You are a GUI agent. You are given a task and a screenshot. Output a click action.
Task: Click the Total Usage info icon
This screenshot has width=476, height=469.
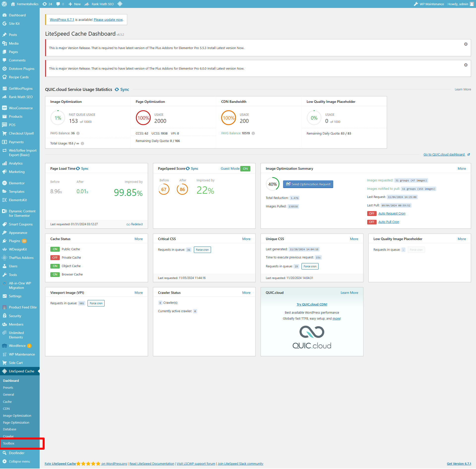tap(83, 143)
